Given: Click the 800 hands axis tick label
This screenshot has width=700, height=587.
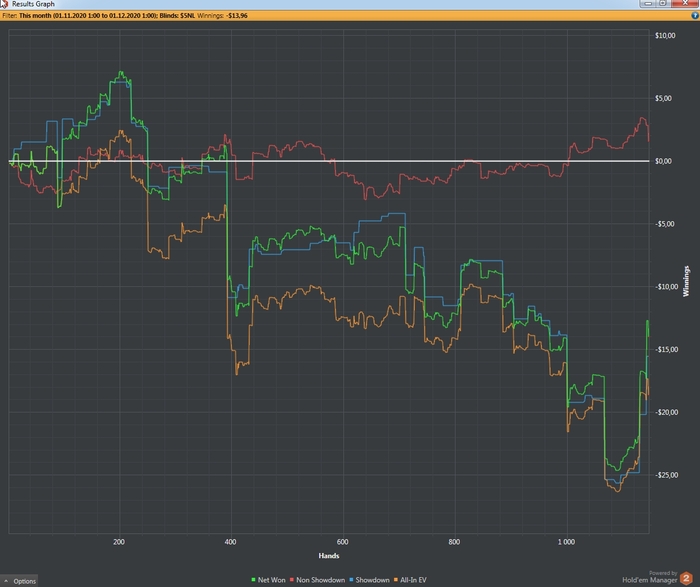Looking at the screenshot, I should click(454, 542).
